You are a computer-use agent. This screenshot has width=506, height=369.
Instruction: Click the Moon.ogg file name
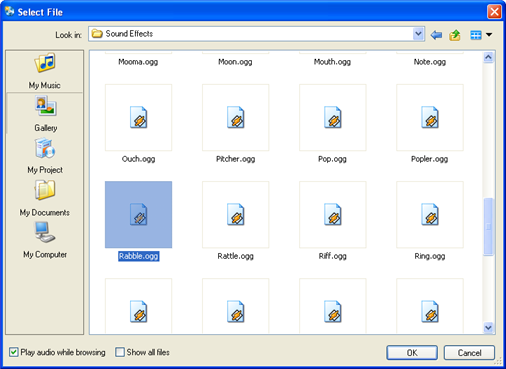tap(235, 62)
